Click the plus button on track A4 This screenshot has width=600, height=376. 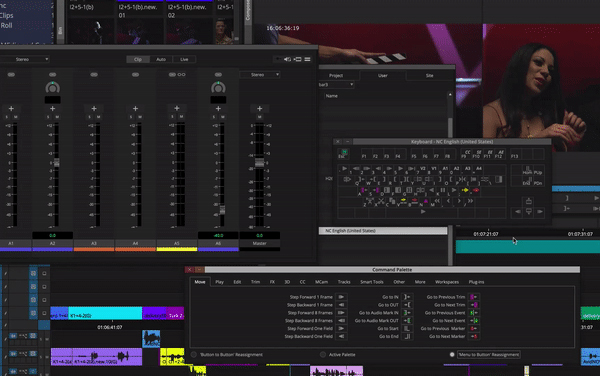(x=135, y=109)
